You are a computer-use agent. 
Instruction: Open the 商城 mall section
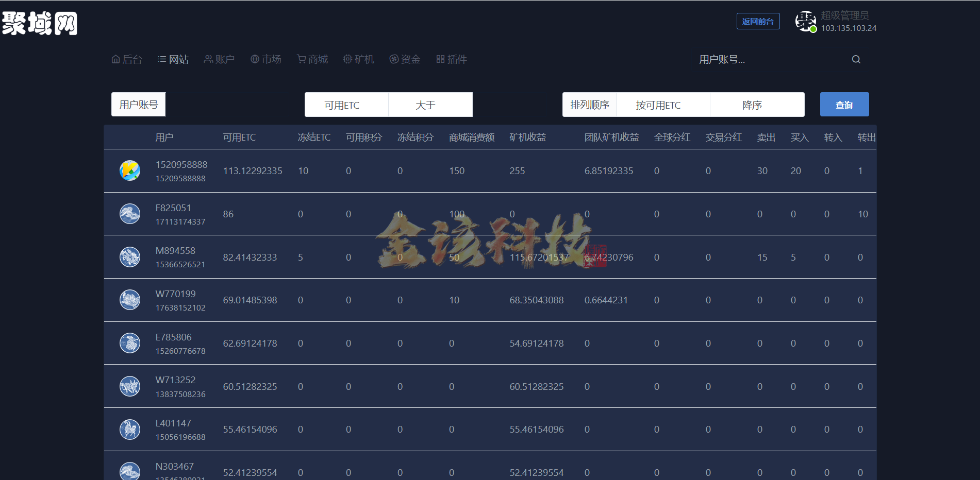click(312, 59)
